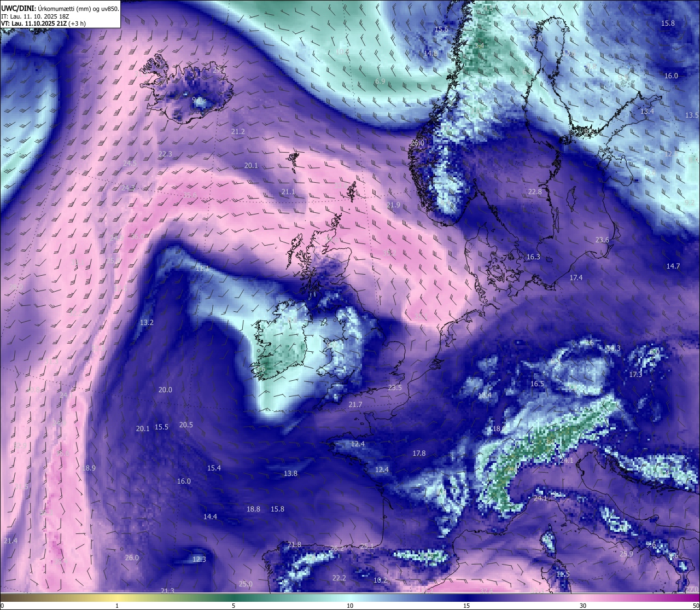Click the 5 label on the color scale
700x610 pixels.
point(234,606)
